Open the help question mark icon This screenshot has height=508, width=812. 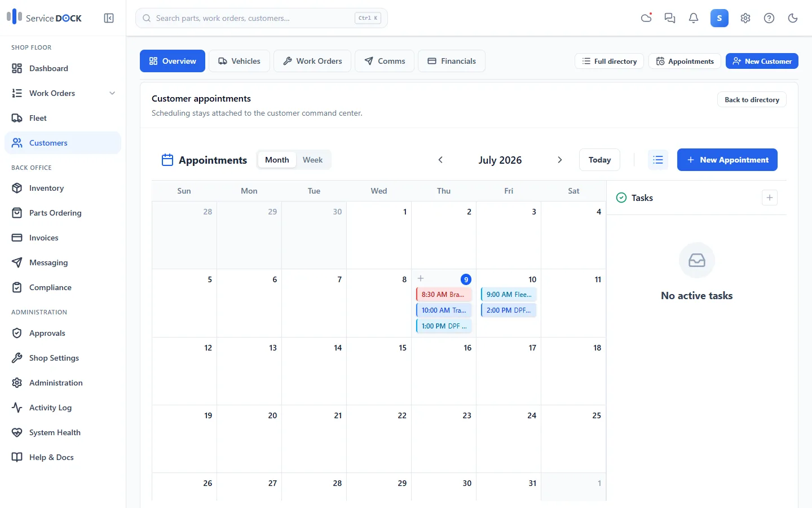pos(769,18)
